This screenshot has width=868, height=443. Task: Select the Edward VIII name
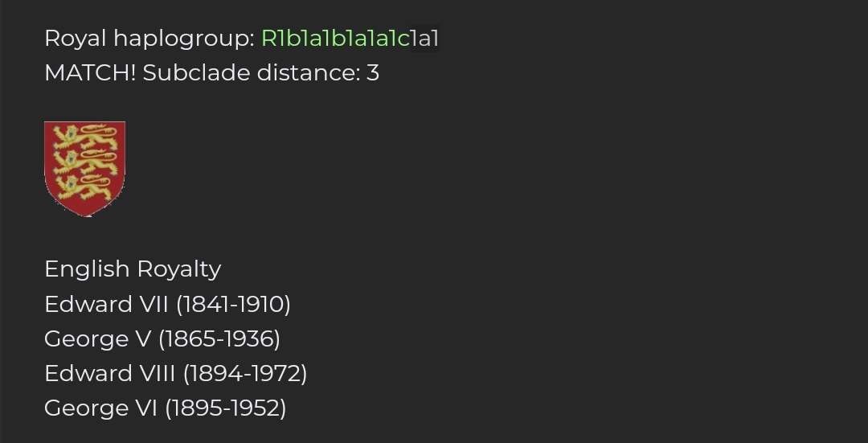(x=110, y=373)
